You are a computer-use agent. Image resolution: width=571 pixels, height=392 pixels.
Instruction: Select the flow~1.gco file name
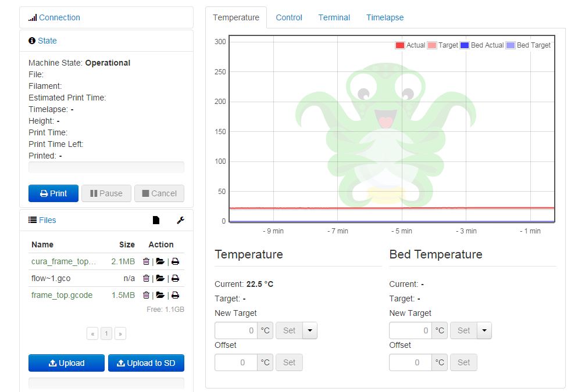[x=51, y=278]
